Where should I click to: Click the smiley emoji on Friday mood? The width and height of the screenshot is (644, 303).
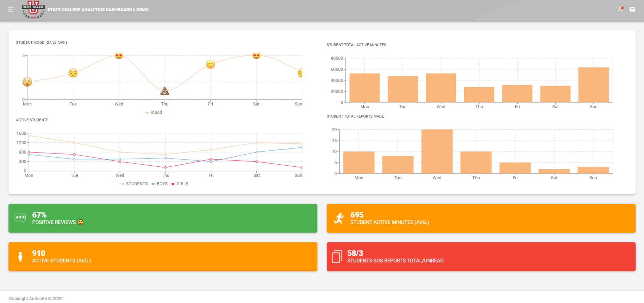pyautogui.click(x=211, y=64)
